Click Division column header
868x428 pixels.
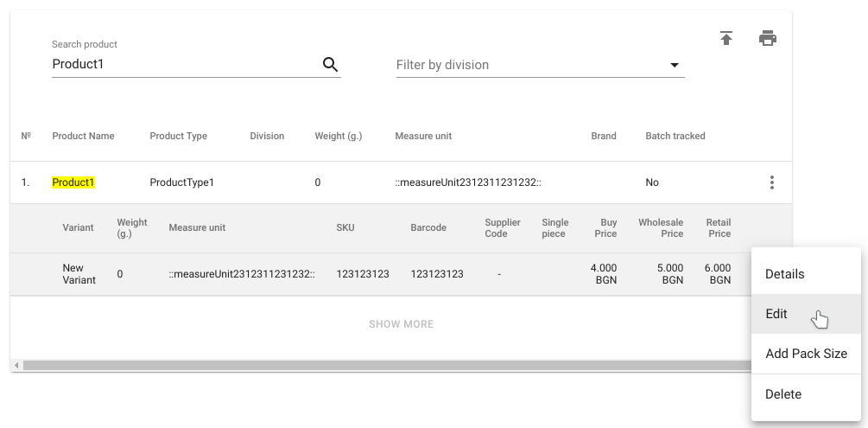(x=267, y=136)
